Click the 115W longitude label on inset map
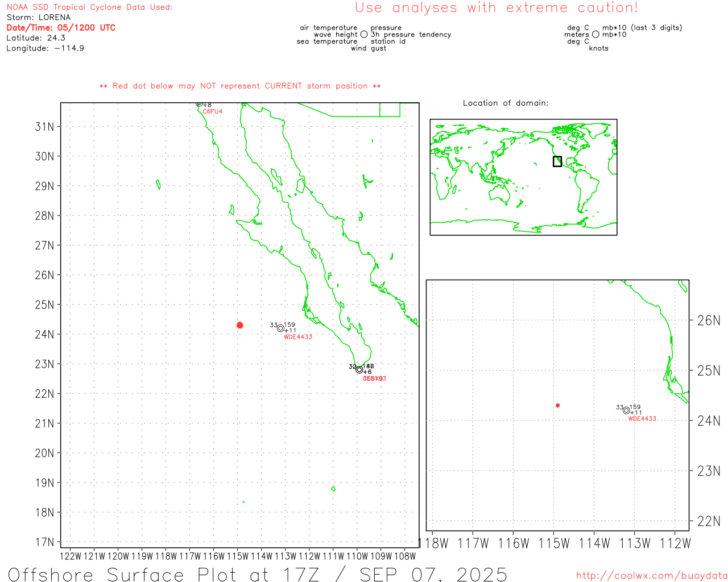 click(554, 543)
